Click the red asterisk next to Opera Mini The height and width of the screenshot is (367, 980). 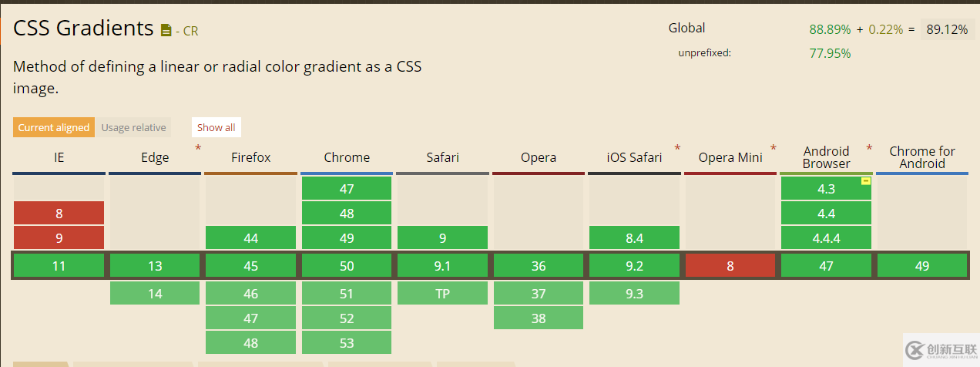[x=774, y=148]
